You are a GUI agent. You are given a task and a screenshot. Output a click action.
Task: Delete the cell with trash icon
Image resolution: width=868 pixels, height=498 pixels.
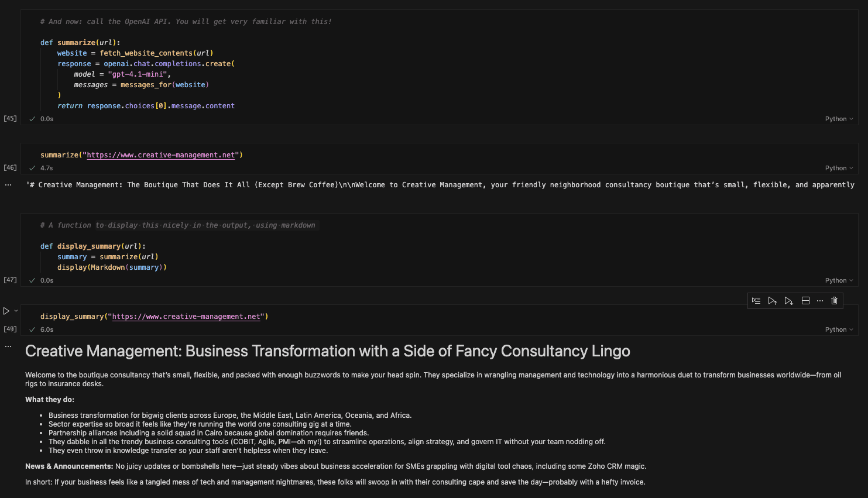[x=835, y=301]
